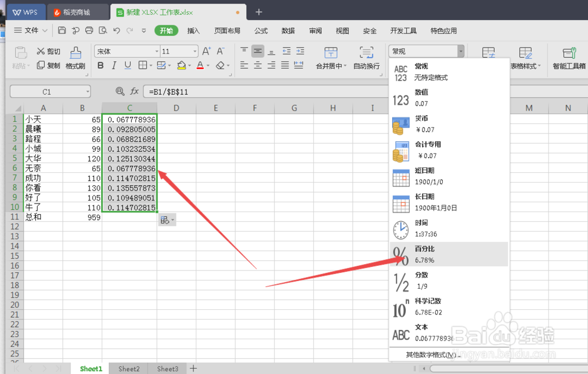Click the Distributed alignment icon
588x374 pixels.
(x=299, y=65)
